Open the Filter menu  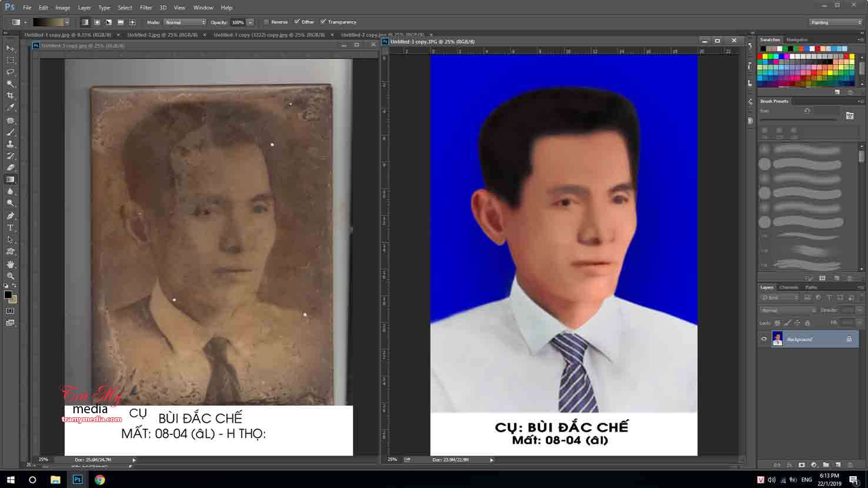[146, 8]
